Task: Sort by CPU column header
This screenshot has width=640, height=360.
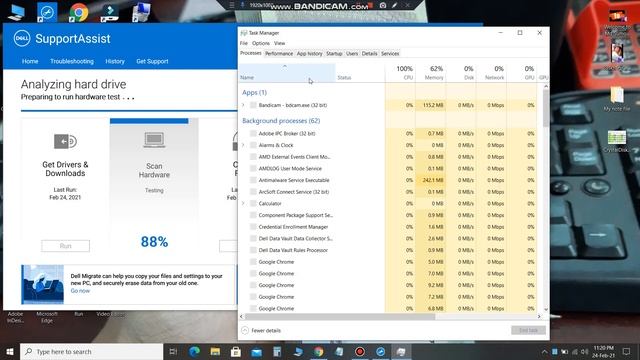Action: click(x=400, y=73)
